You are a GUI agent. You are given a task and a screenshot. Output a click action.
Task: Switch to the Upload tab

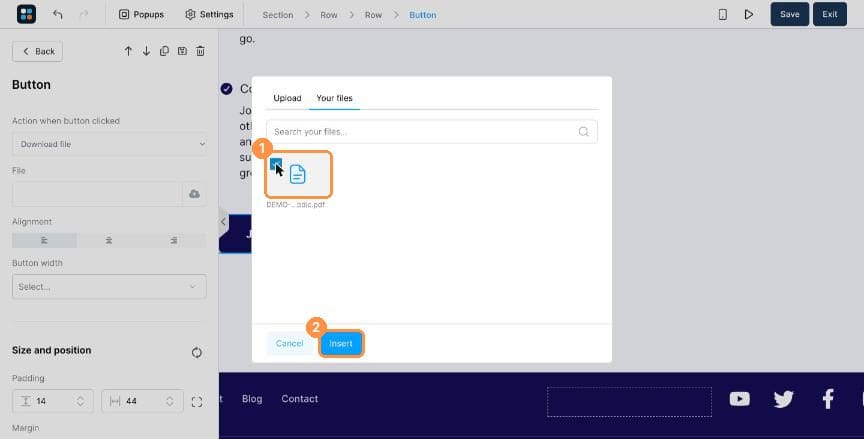[x=287, y=98]
